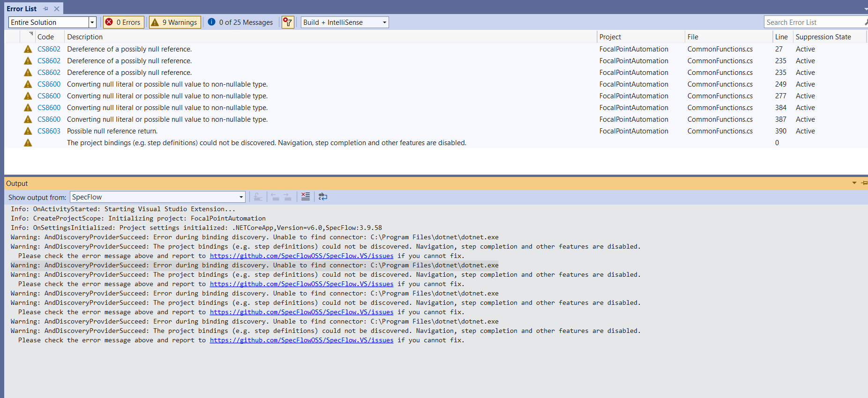Image resolution: width=868 pixels, height=398 pixels.
Task: Click warning icon of the CS8603 row
Action: click(x=28, y=131)
